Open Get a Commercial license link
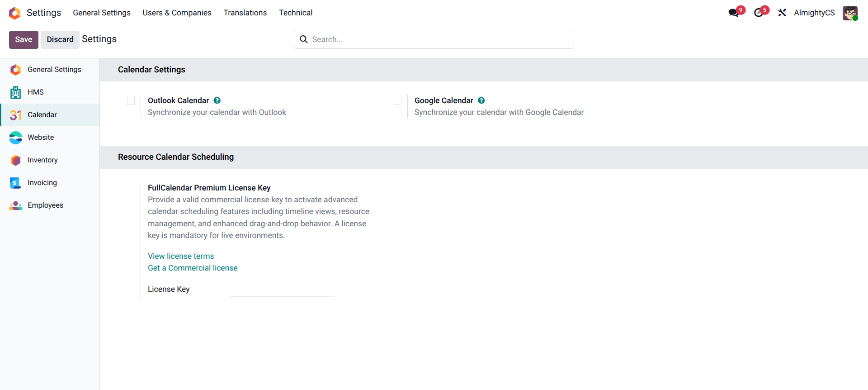Screen dimensions: 868x390 [193, 268]
